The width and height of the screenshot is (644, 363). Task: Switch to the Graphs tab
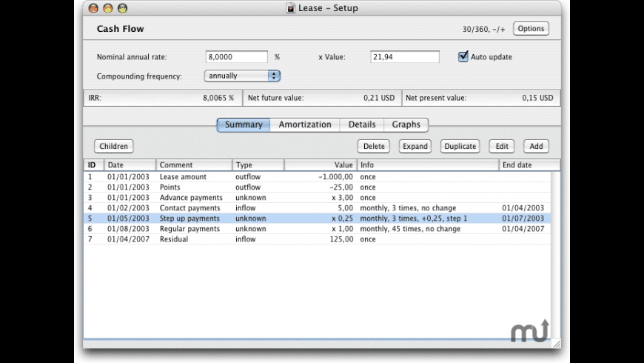[406, 124]
